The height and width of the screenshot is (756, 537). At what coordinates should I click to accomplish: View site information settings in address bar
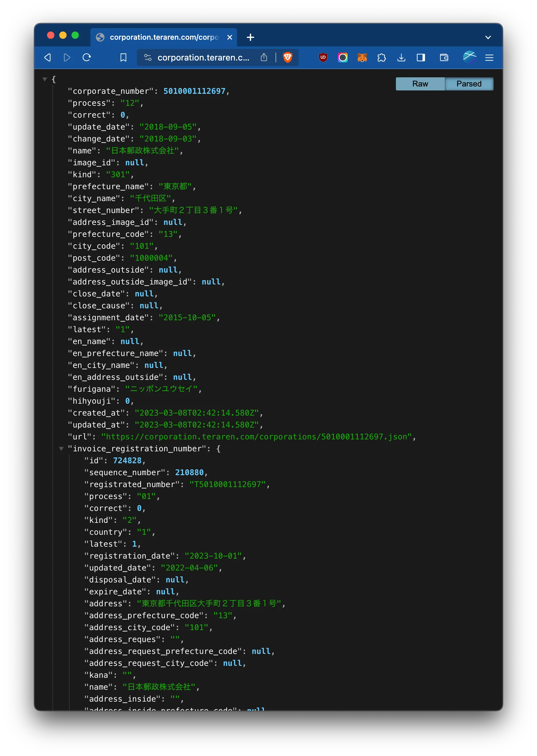tap(148, 57)
